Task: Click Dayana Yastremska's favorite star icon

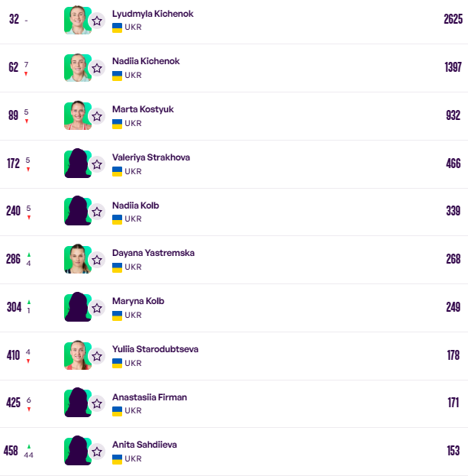Action: point(97,260)
